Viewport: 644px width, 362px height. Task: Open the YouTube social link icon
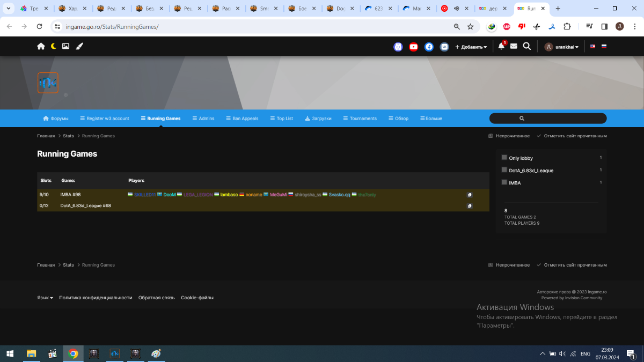click(413, 47)
